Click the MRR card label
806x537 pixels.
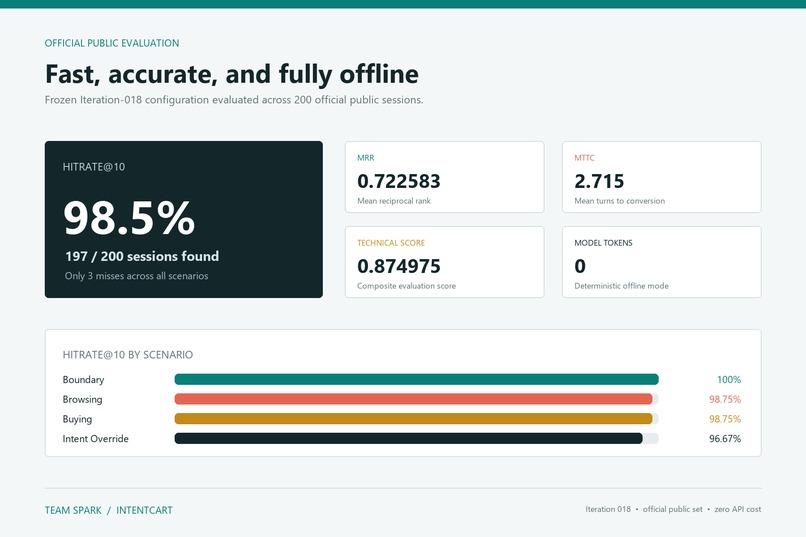pyautogui.click(x=365, y=158)
